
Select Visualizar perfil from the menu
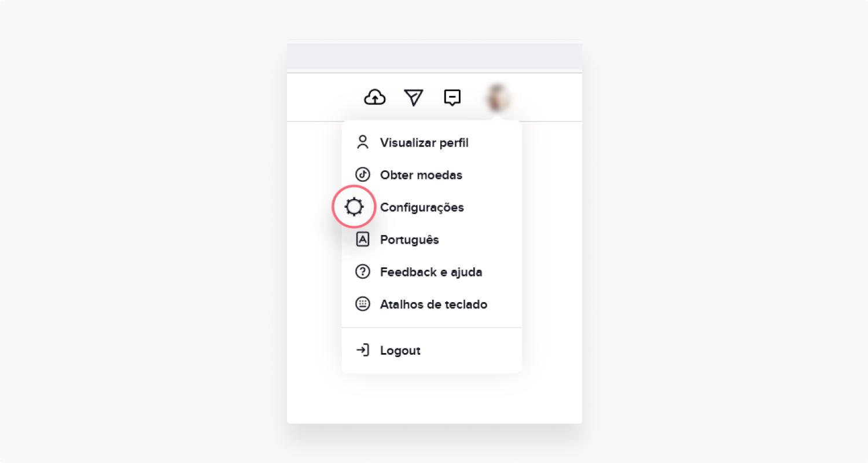[432, 142]
